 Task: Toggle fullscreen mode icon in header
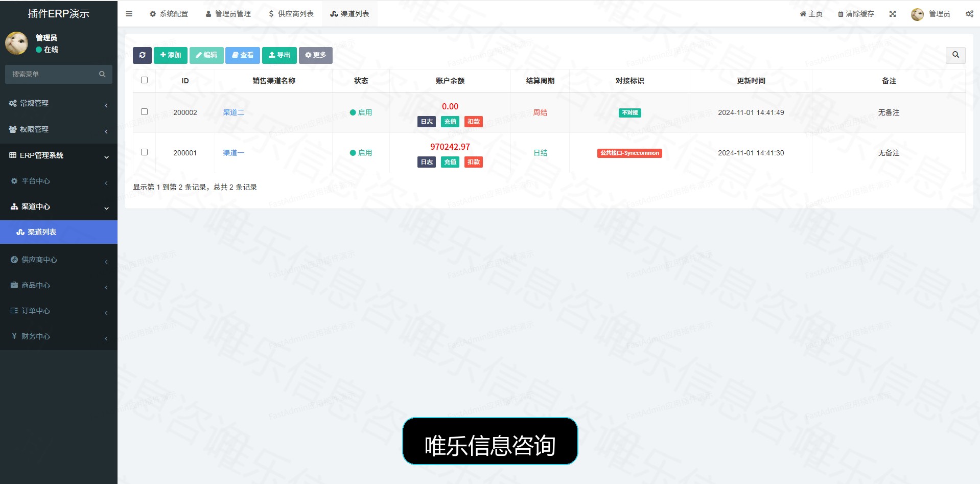click(892, 14)
